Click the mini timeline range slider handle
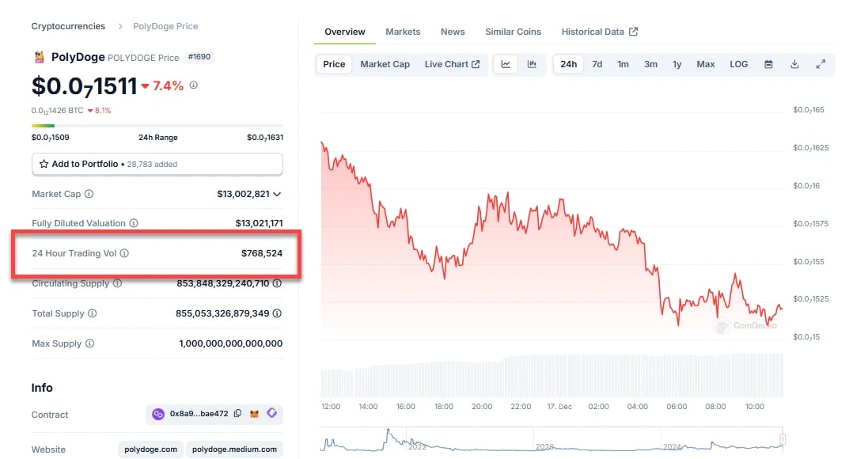 (x=783, y=439)
